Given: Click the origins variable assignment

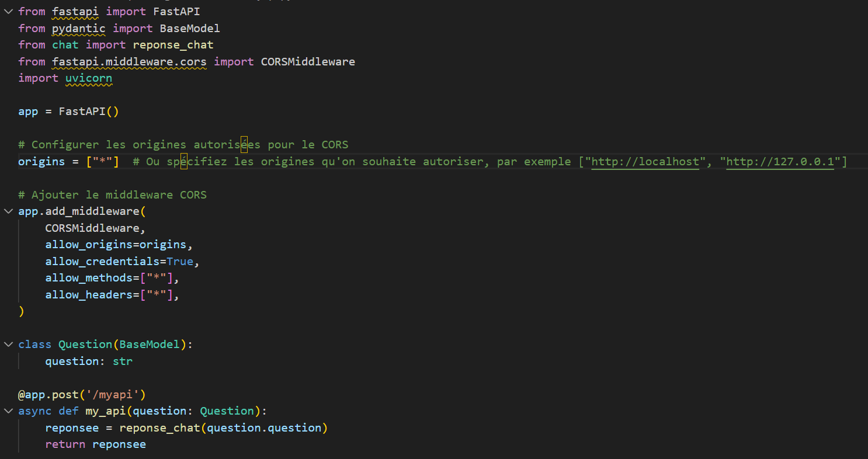Looking at the screenshot, I should tap(41, 162).
